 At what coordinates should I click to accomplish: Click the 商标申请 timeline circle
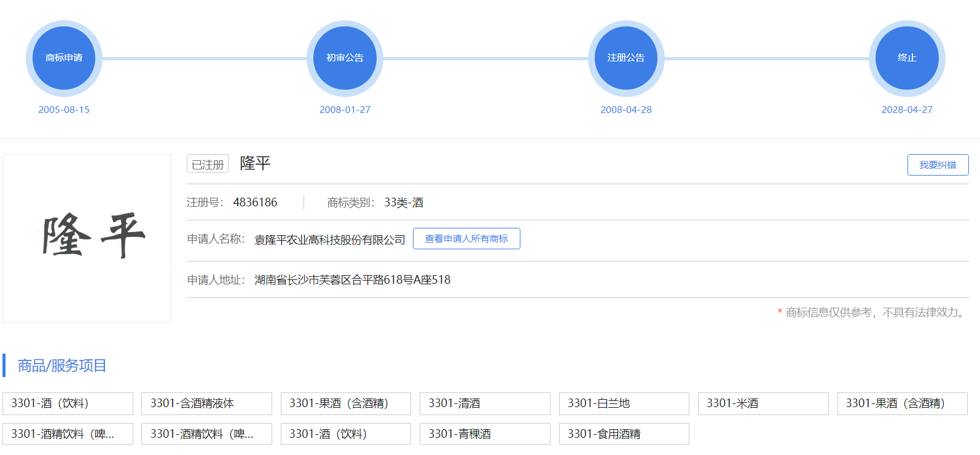(64, 58)
